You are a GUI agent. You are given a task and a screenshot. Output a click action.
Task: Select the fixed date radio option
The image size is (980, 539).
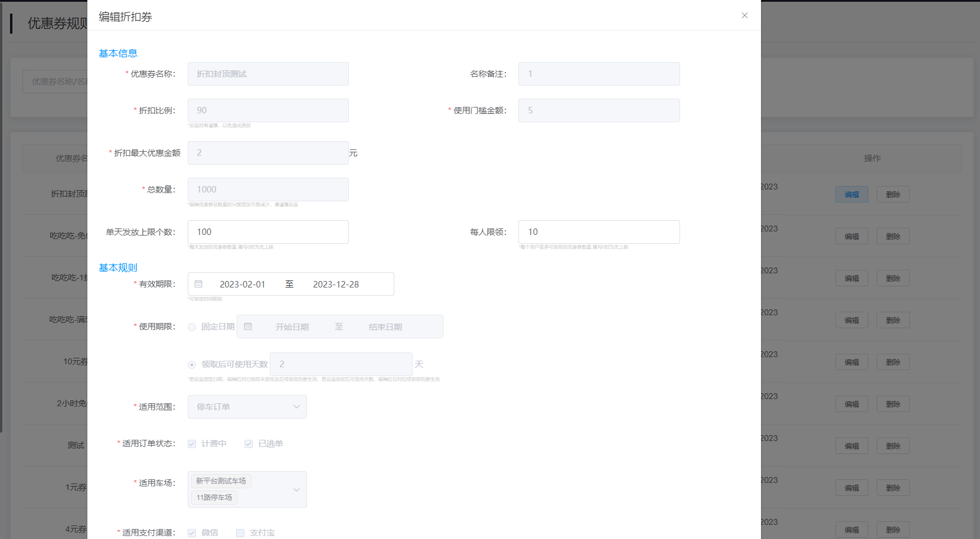(x=192, y=327)
